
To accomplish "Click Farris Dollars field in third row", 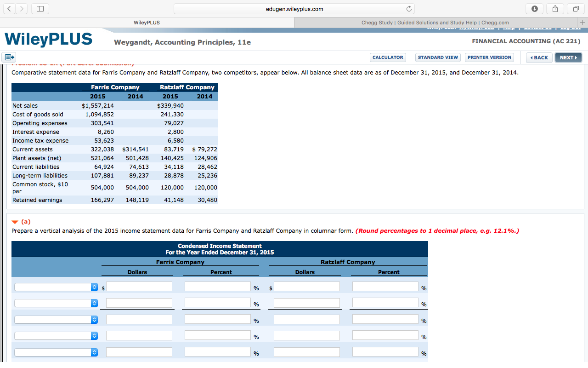I will tap(139, 319).
